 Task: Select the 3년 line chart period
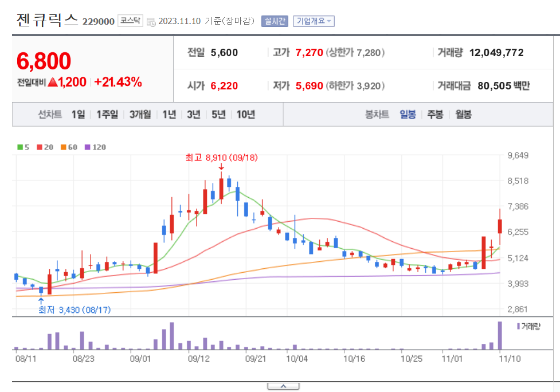click(194, 115)
